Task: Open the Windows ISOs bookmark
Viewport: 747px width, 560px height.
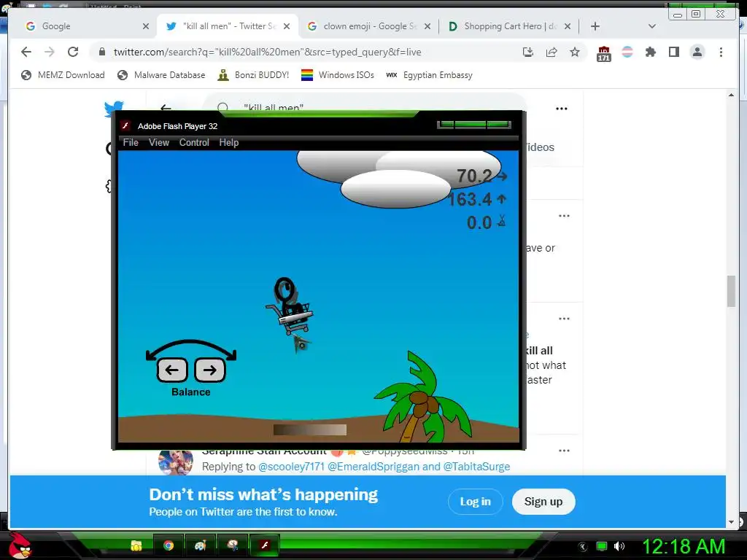Action: 338,75
